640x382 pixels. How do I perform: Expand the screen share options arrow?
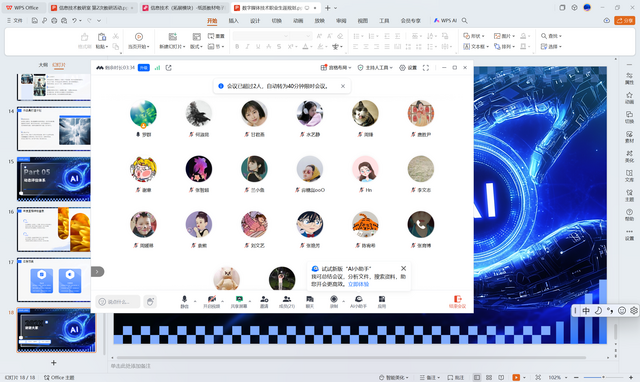pyautogui.click(x=251, y=301)
